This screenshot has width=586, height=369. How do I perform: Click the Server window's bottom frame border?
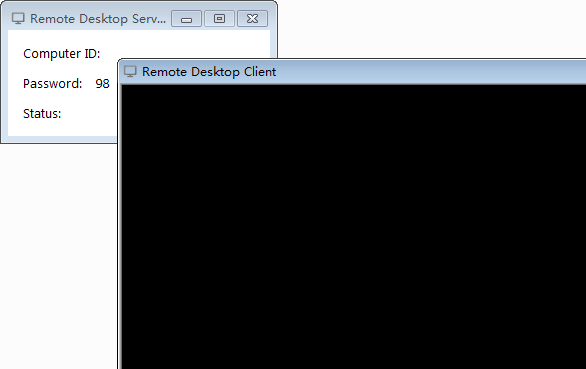point(59,139)
